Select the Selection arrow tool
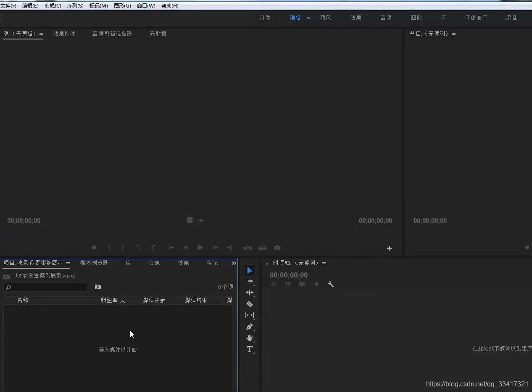The image size is (532, 392). click(250, 270)
